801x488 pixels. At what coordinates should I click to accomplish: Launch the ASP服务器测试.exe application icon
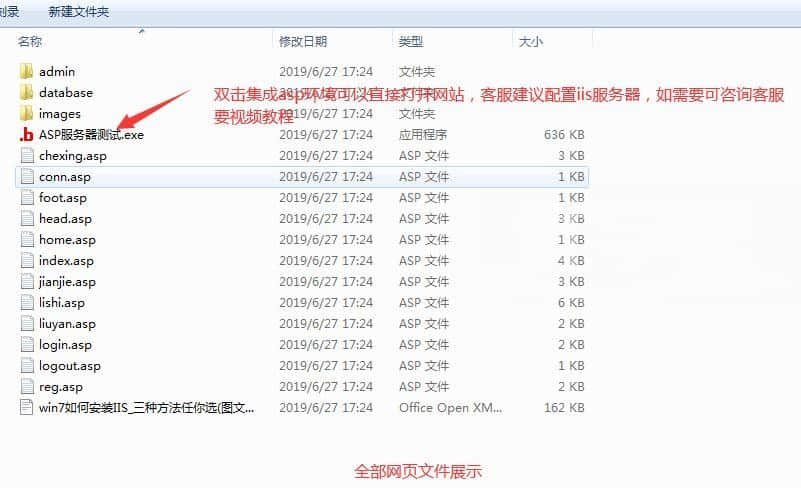[27, 135]
